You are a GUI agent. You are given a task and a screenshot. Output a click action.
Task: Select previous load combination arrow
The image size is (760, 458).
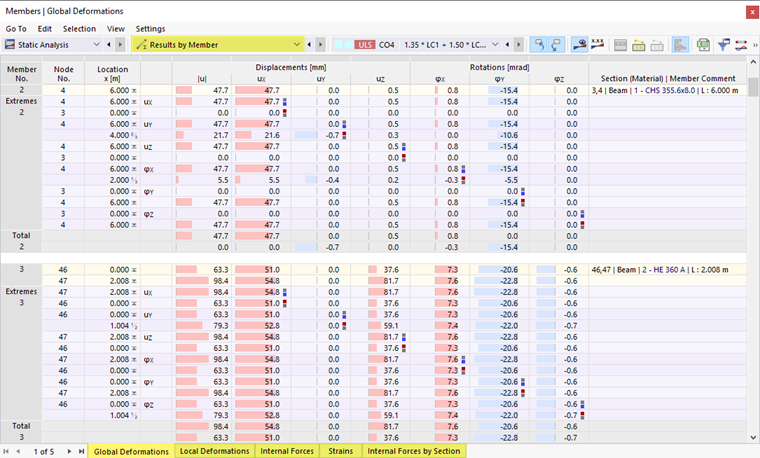(507, 45)
